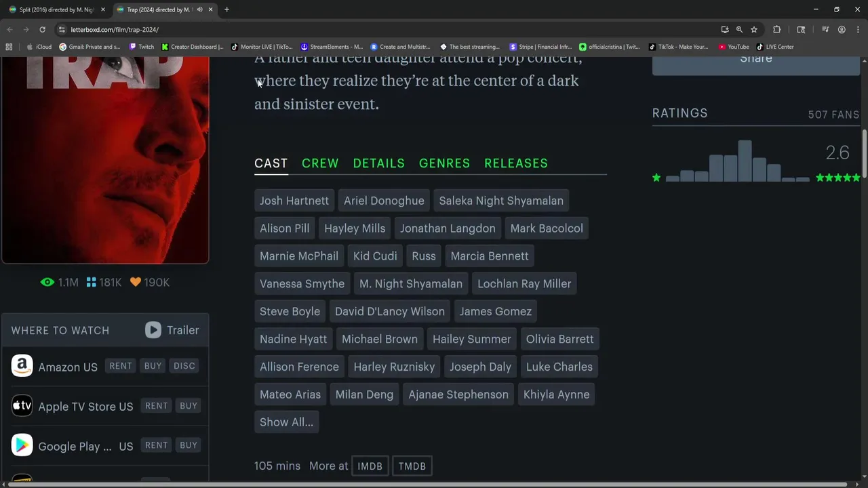Open the Creator Dashboard bookmark
This screenshot has height=488, width=868.
pyautogui.click(x=192, y=47)
